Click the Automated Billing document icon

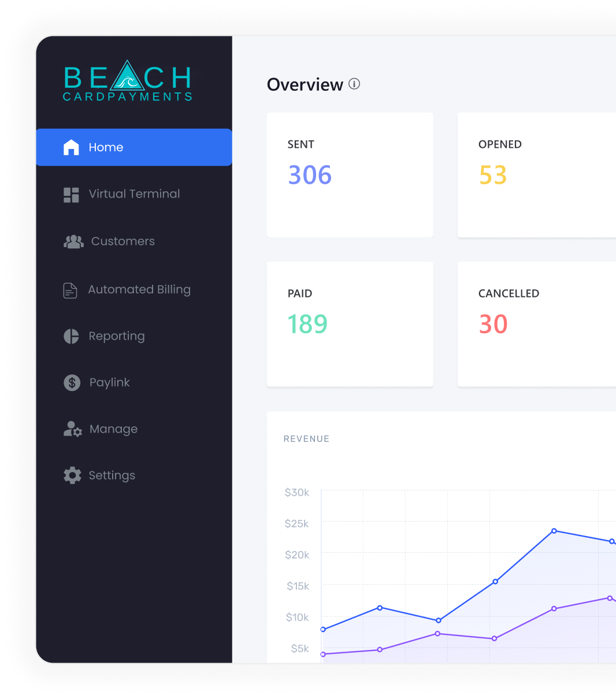click(70, 290)
